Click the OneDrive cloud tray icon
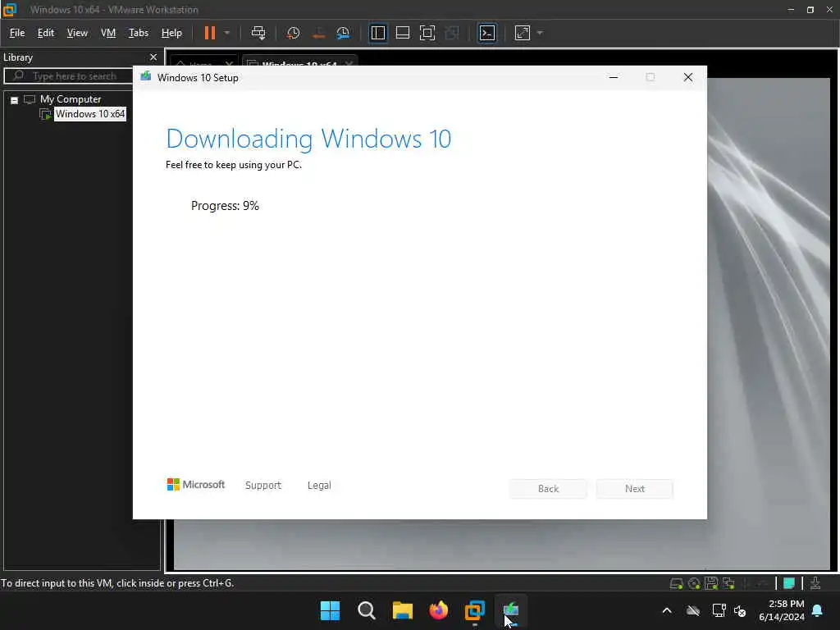 tap(693, 610)
